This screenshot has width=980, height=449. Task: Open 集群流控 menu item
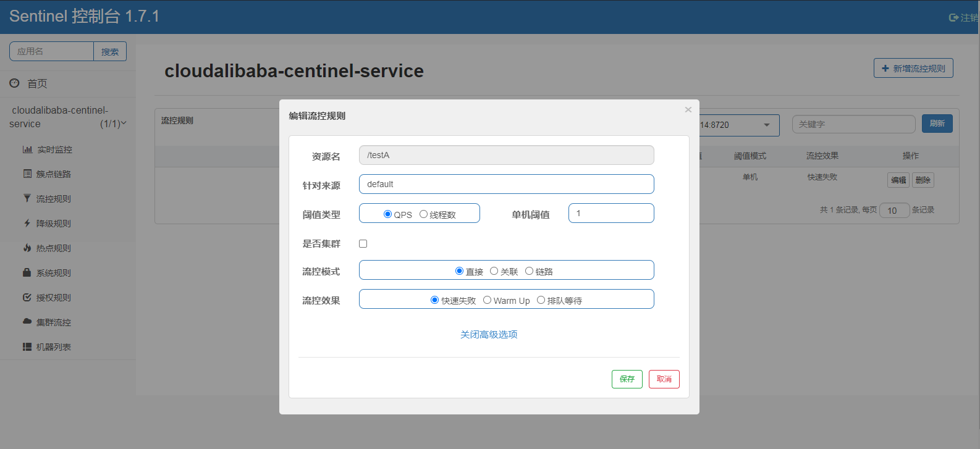54,322
